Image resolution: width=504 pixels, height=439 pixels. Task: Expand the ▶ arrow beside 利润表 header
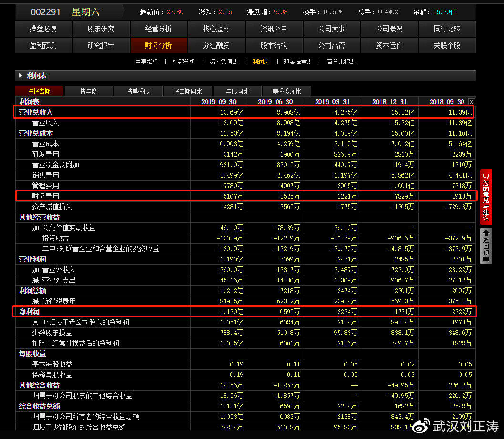click(x=20, y=75)
